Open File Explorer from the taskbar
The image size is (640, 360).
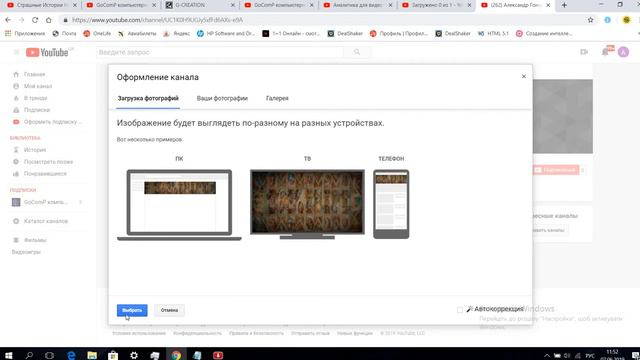pyautogui.click(x=92, y=355)
